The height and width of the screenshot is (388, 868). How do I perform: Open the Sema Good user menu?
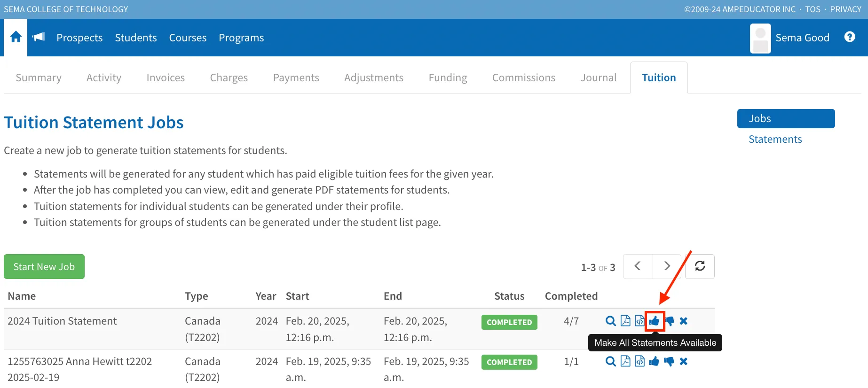tap(802, 38)
